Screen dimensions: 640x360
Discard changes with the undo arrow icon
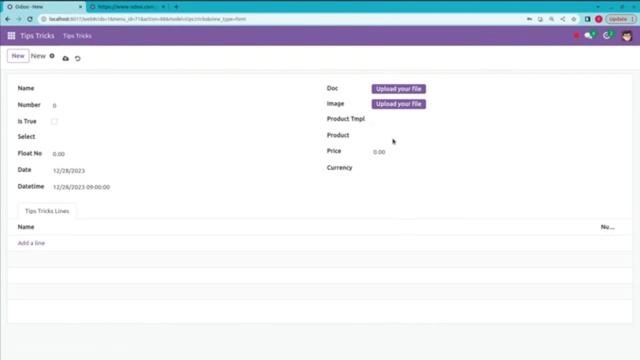(x=78, y=58)
